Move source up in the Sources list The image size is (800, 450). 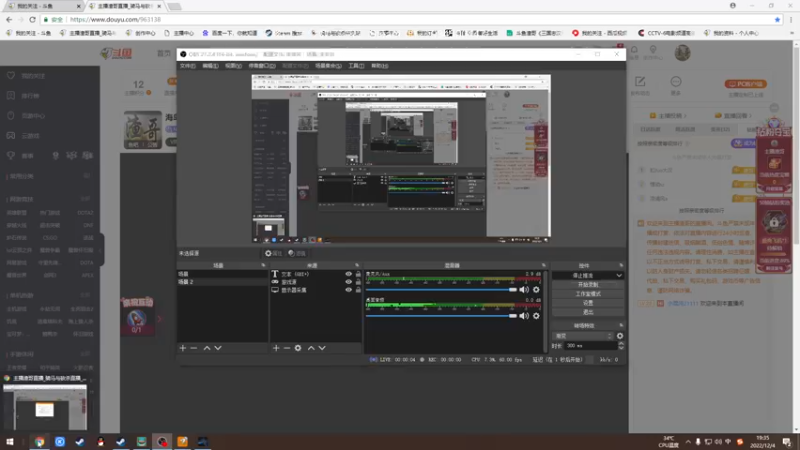[x=311, y=348]
